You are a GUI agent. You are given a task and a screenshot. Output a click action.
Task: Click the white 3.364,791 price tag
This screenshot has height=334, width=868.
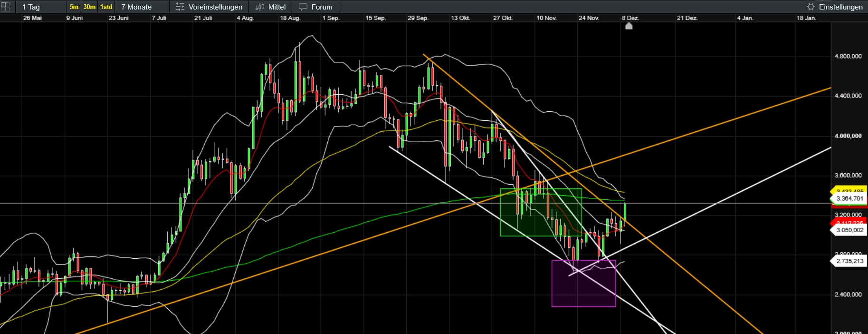pos(849,198)
